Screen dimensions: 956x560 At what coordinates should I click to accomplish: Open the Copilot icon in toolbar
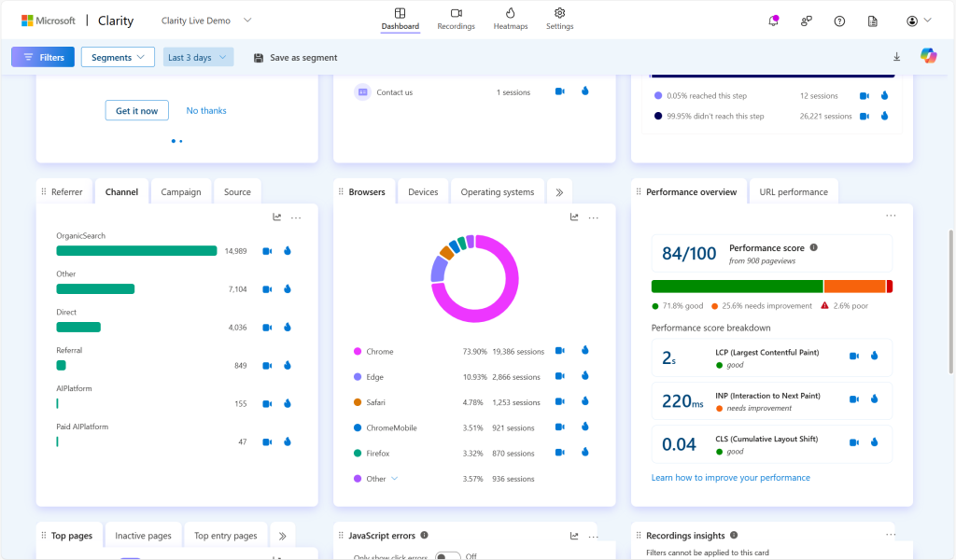point(928,57)
